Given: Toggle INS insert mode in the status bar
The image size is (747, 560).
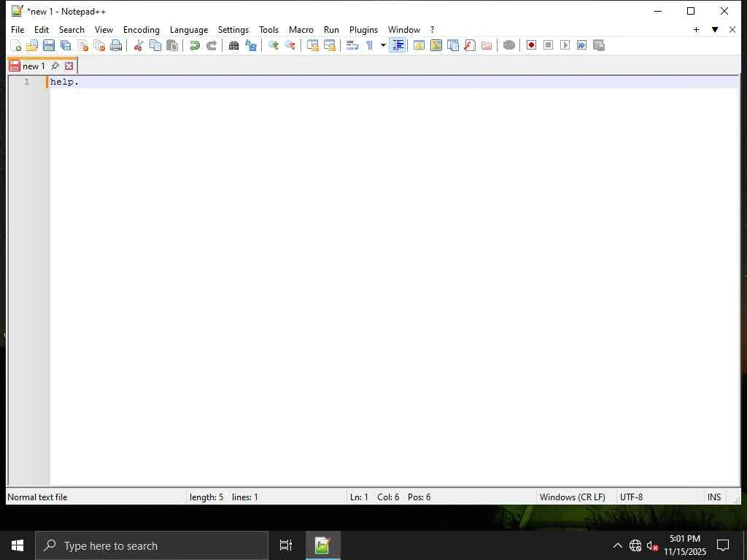Looking at the screenshot, I should click(x=713, y=497).
